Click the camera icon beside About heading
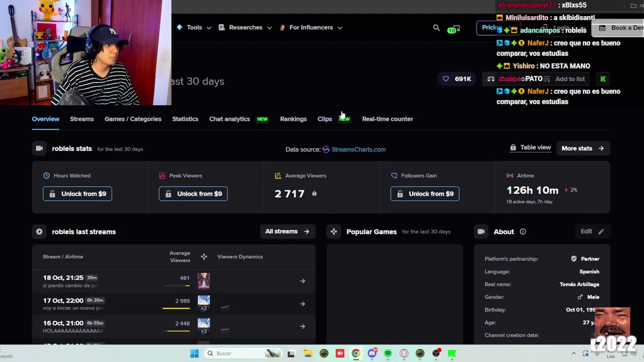Screen dimensions: 644x362 coord(481,232)
